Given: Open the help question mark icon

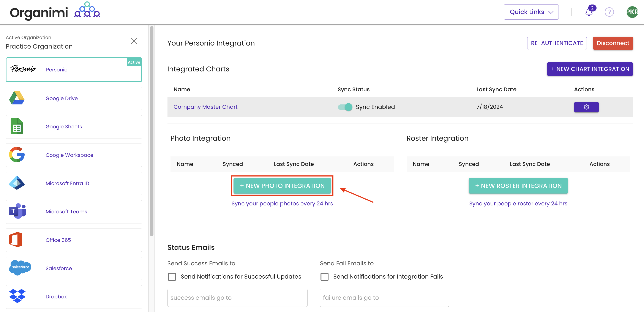Looking at the screenshot, I should [609, 12].
